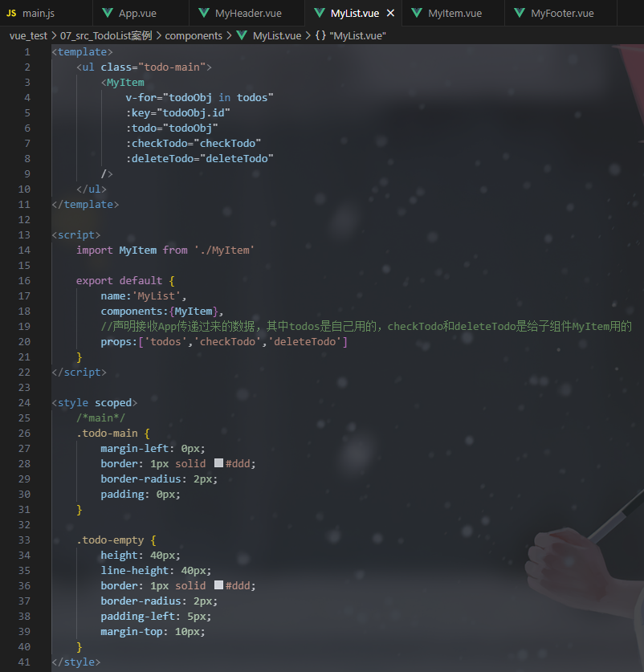Click :deleteTodo="deleteTodo" attribute
This screenshot has width=644, height=672.
[199, 159]
